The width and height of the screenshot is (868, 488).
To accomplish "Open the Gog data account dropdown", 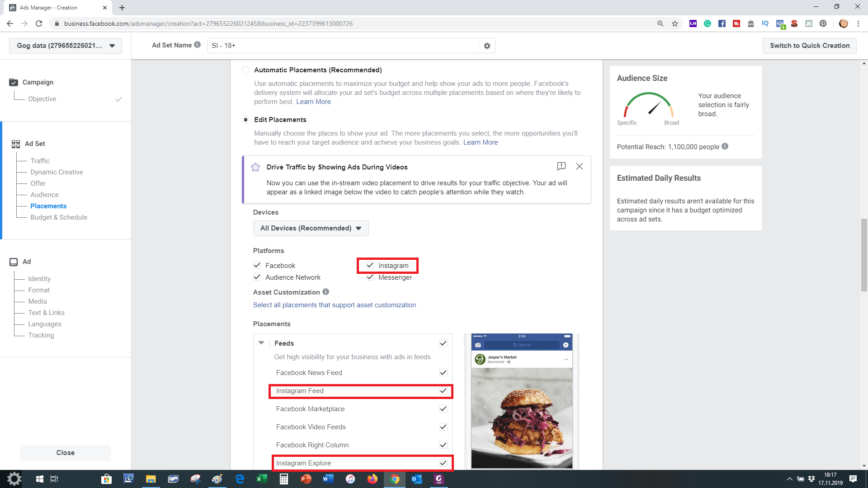I will click(x=66, y=46).
